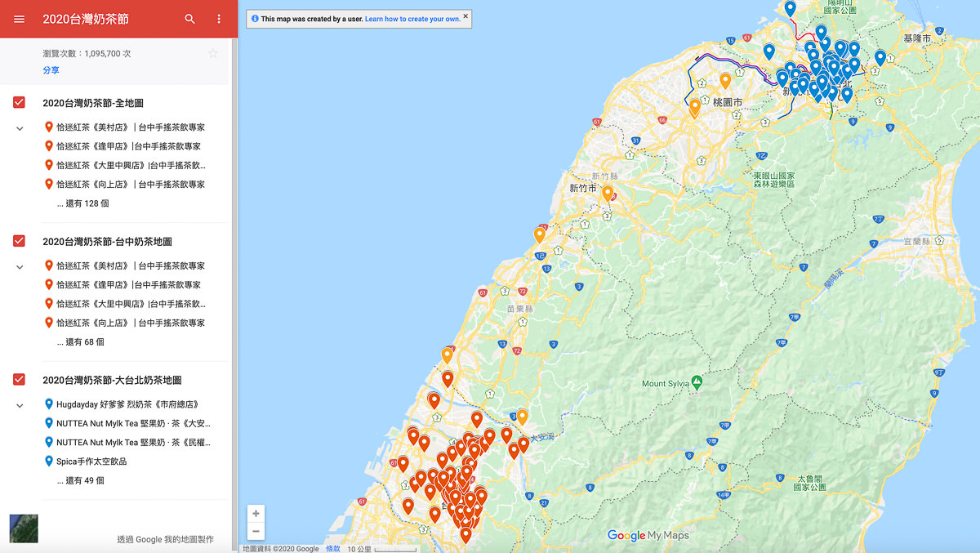This screenshot has width=980, height=553.
Task: Close the 'map was created by a user' banner
Action: (465, 16)
